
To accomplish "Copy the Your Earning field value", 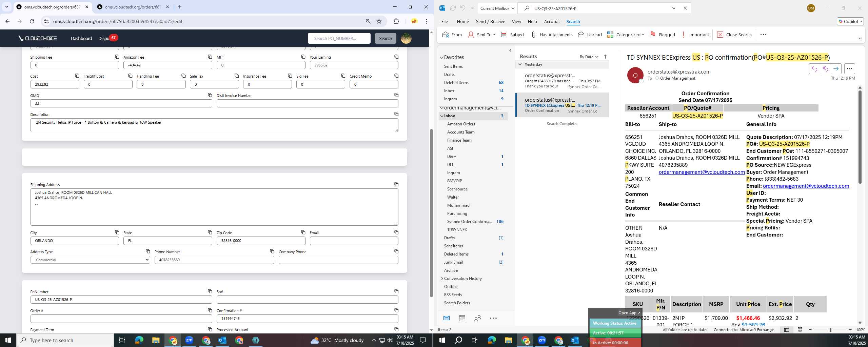I will (396, 57).
